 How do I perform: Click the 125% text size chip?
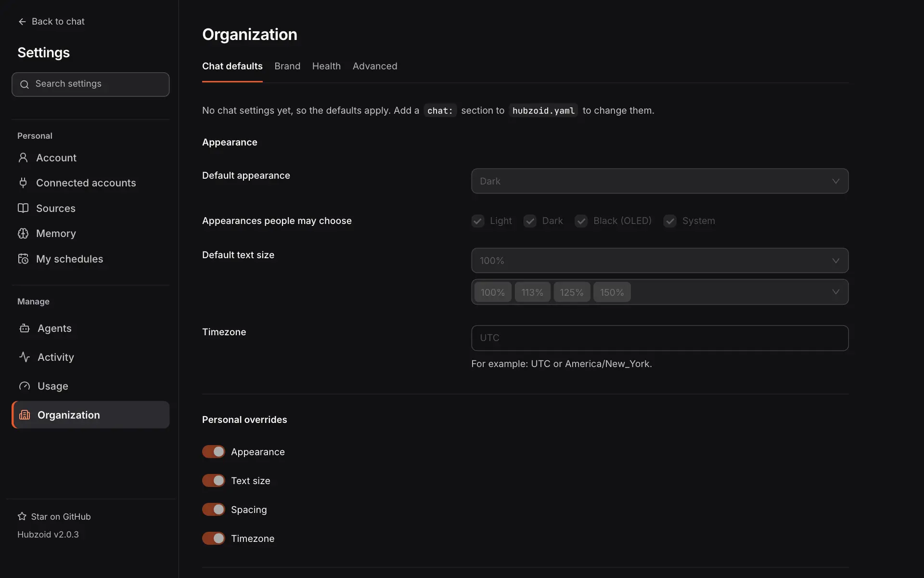tap(572, 292)
